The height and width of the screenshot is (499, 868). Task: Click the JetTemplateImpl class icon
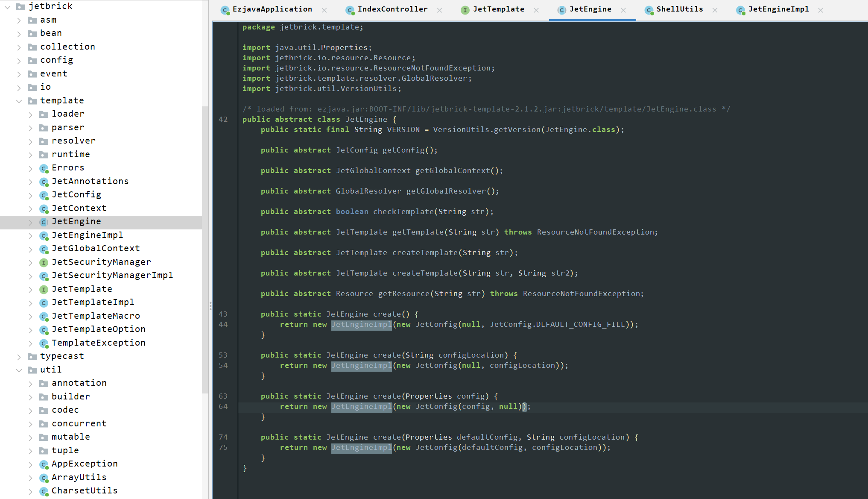(x=44, y=302)
